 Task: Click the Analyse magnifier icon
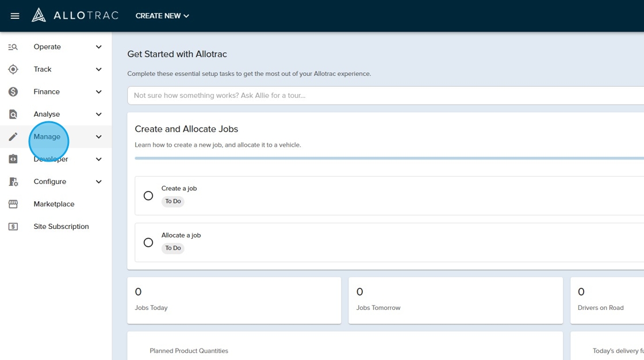click(x=13, y=114)
